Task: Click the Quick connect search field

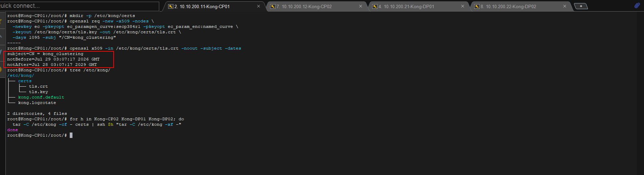Action: pos(79,6)
